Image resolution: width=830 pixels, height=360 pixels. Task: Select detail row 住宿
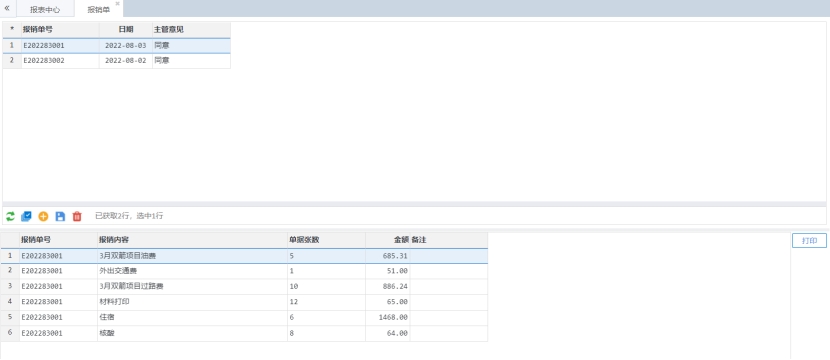coord(244,318)
